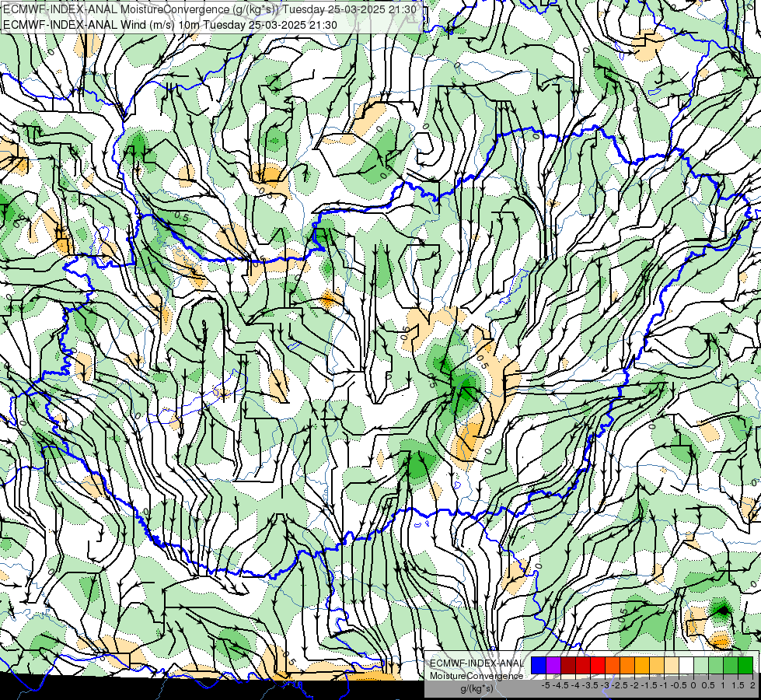
Task: Select the -3.5 legend tick label
Action: click(590, 685)
